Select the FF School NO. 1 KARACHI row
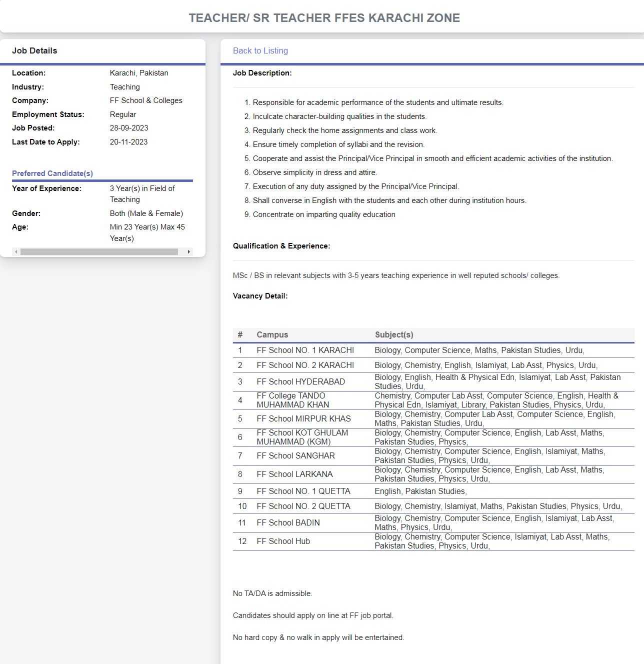 click(x=305, y=350)
